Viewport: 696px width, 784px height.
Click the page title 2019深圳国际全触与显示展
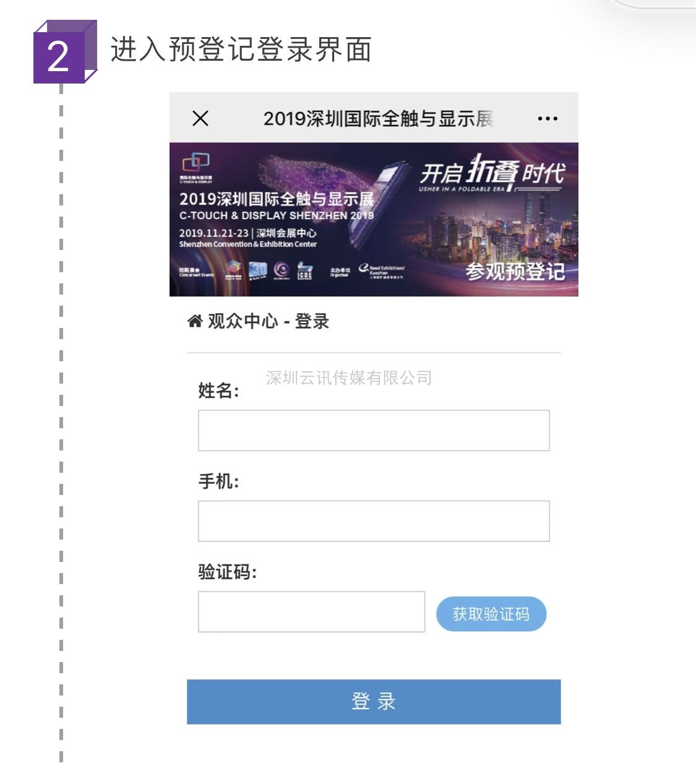tap(378, 118)
